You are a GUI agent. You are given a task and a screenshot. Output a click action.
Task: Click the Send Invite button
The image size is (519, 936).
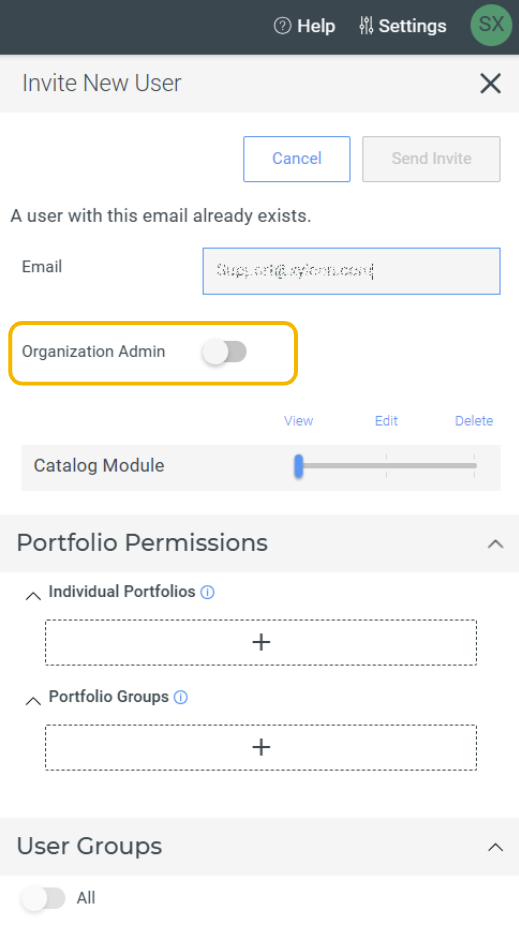tap(431, 159)
